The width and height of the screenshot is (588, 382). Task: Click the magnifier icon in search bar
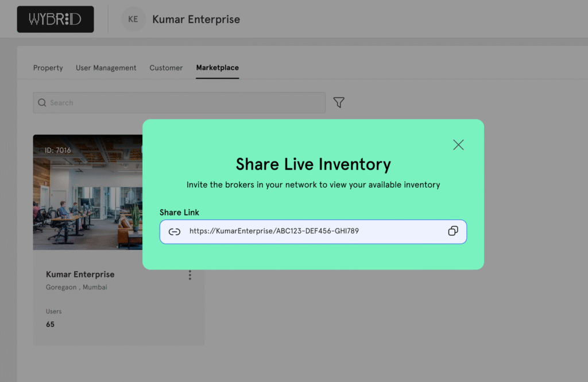coord(42,103)
